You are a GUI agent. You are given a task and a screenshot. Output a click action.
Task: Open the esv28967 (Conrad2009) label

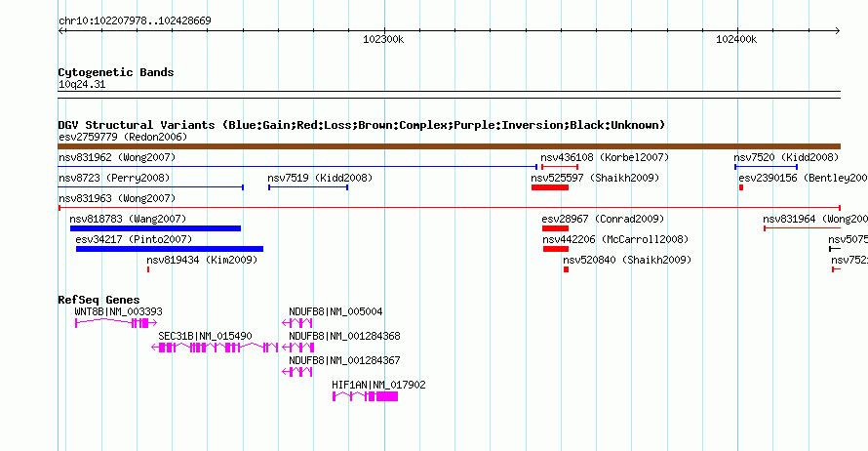point(603,219)
